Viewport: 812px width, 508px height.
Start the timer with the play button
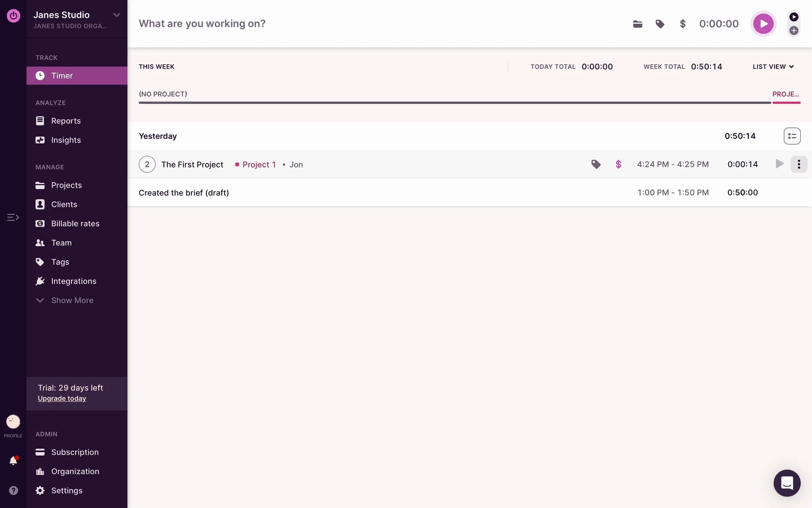click(763, 24)
